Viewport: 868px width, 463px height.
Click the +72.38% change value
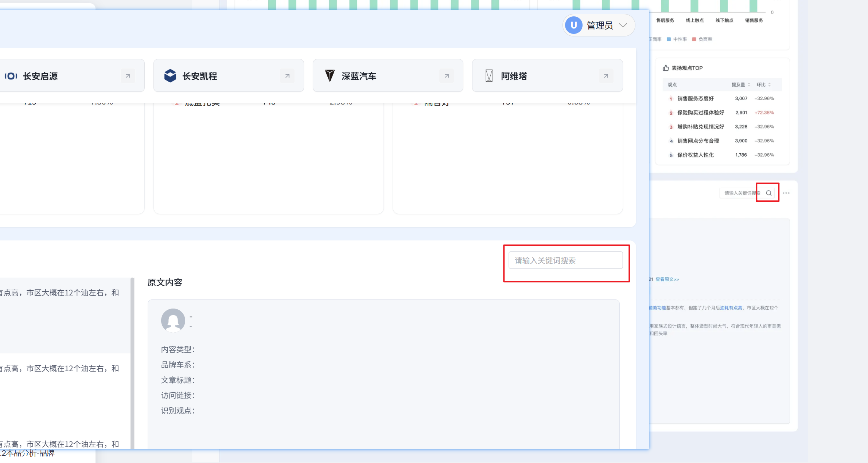pos(764,113)
